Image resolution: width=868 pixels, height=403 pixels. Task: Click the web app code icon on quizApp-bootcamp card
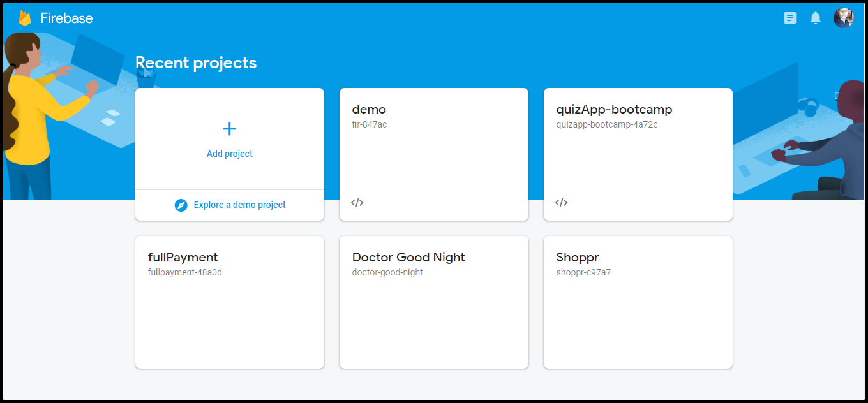tap(562, 203)
